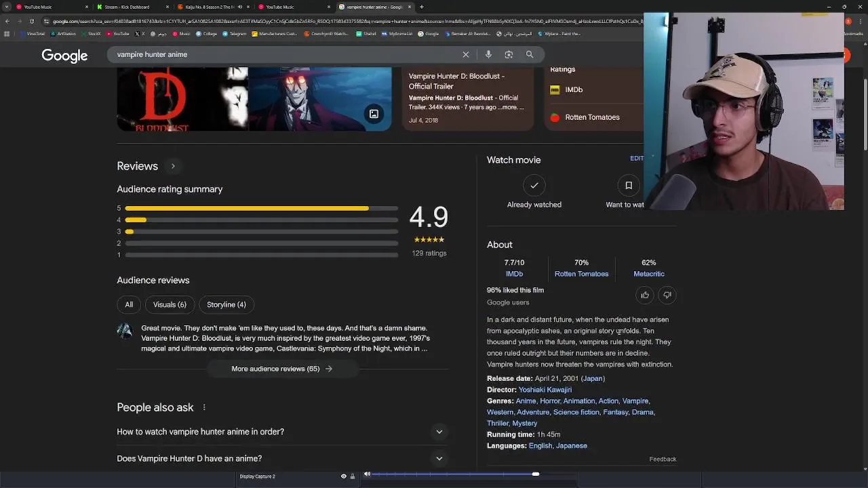
Task: Expand Reviews section with chevron arrow
Action: click(173, 166)
